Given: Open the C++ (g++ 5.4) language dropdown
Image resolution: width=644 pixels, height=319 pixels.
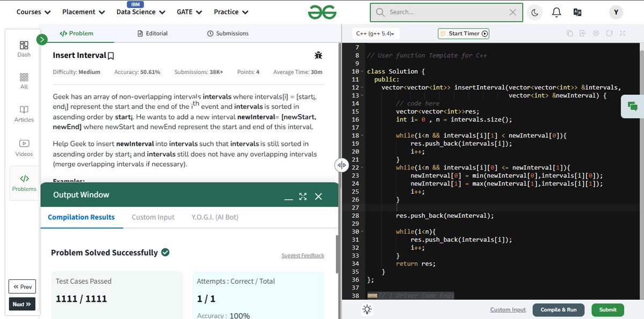Looking at the screenshot, I should pos(375,33).
